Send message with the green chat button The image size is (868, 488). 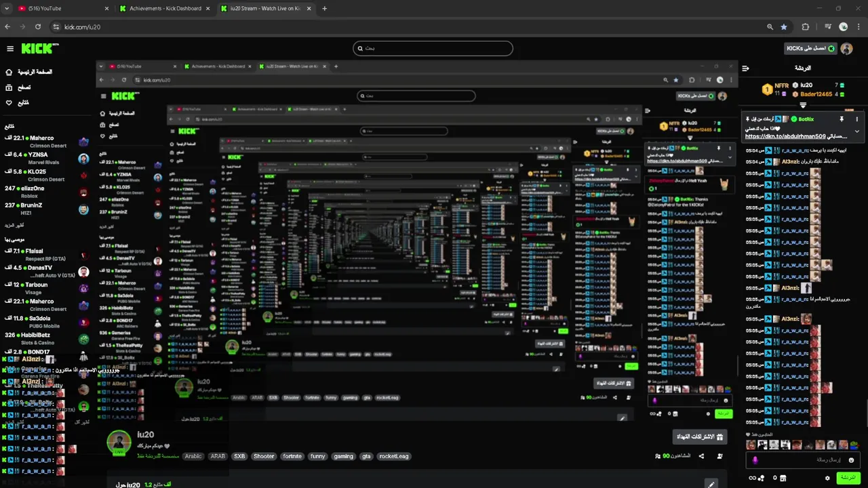848,478
